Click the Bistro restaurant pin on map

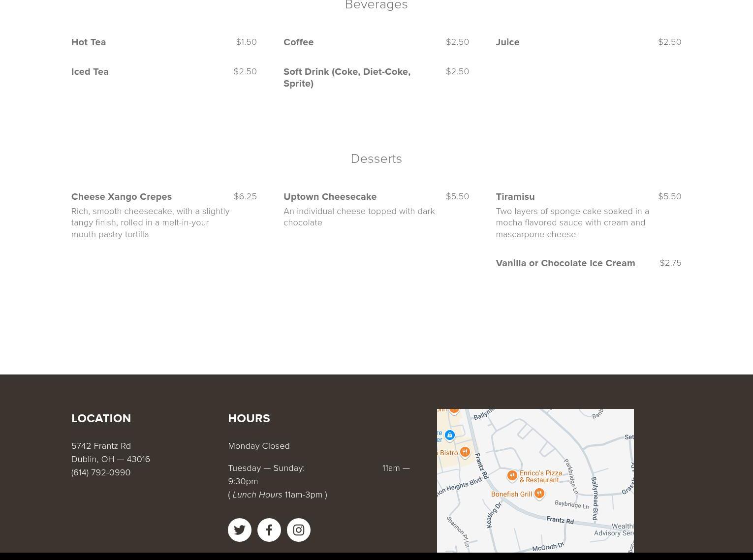click(465, 453)
